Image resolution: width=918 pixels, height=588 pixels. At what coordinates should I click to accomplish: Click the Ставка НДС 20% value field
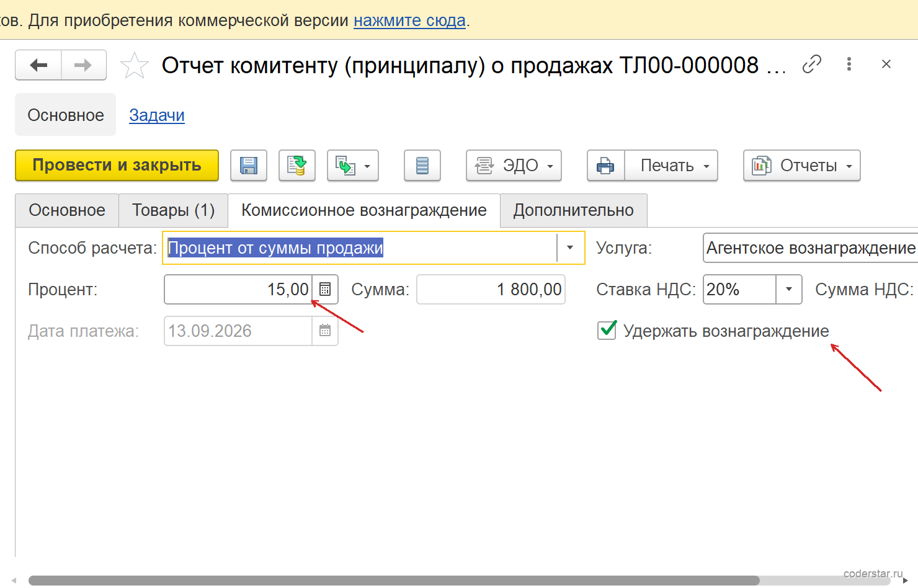[x=739, y=289]
